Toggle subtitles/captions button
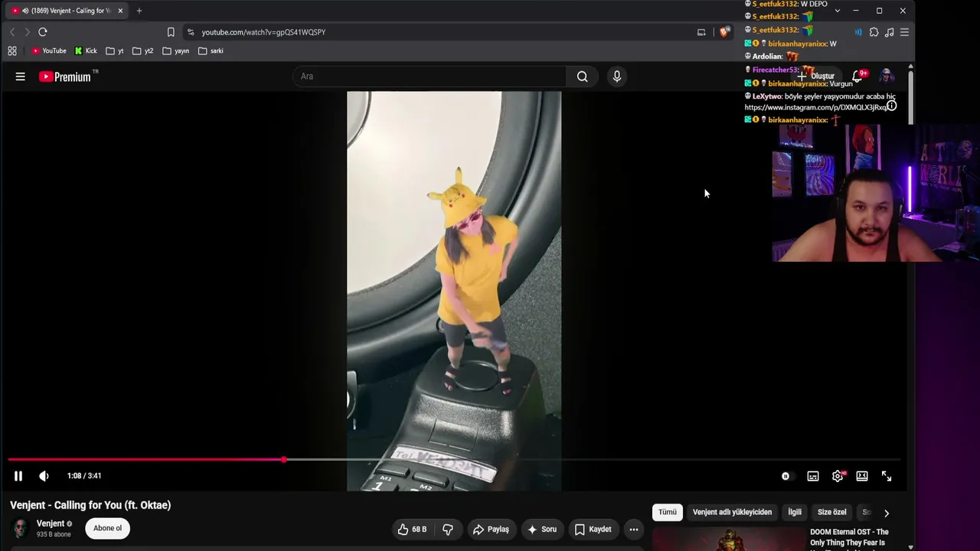This screenshot has width=980, height=551. (x=813, y=476)
